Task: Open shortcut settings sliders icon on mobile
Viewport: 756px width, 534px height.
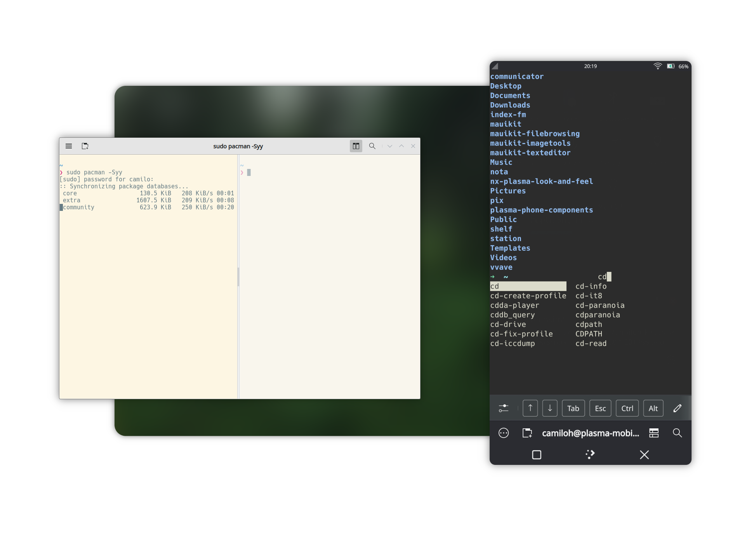Action: pos(504,408)
